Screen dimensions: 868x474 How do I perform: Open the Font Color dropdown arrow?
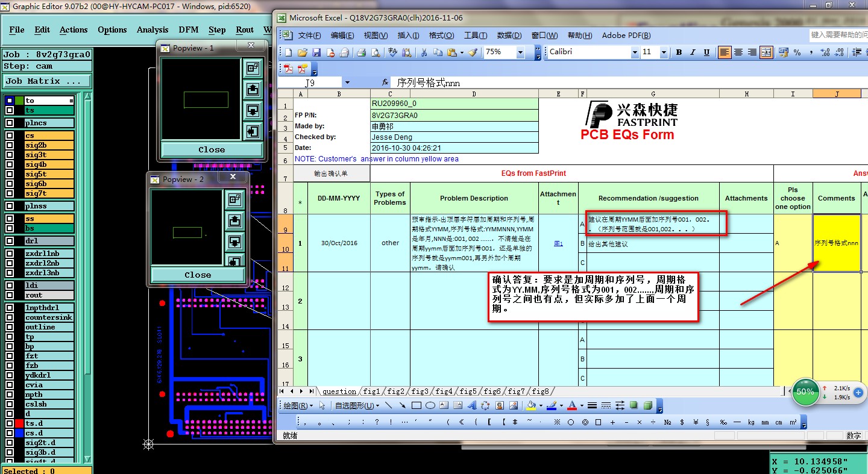click(x=582, y=405)
